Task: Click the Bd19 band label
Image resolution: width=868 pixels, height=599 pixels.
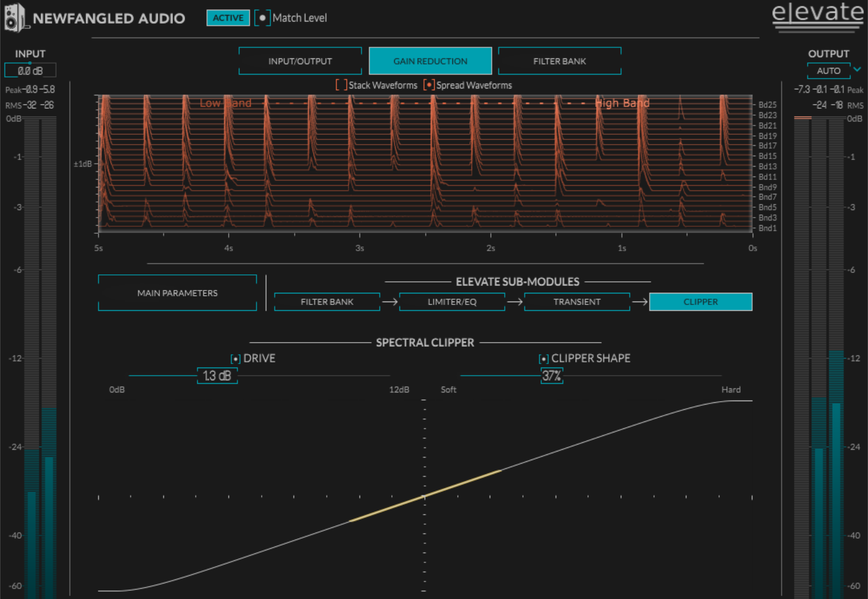Action: tap(767, 136)
